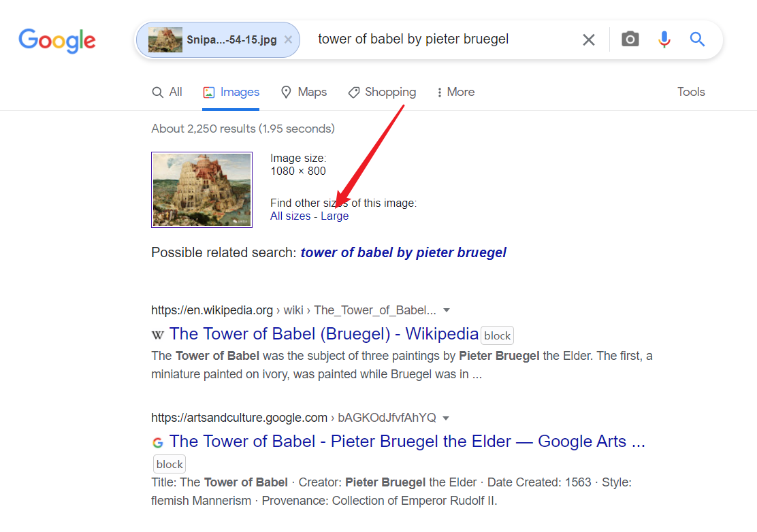Click the Tower of Babel thumbnail
Image resolution: width=757 pixels, height=532 pixels.
pyautogui.click(x=202, y=189)
